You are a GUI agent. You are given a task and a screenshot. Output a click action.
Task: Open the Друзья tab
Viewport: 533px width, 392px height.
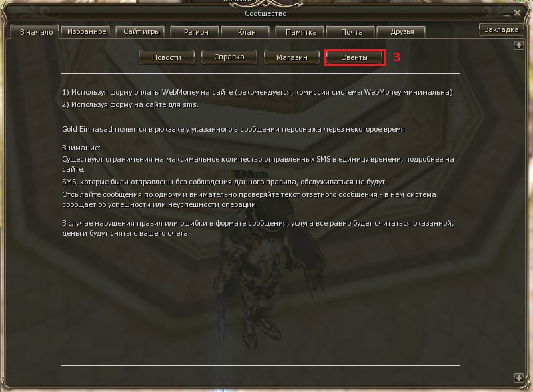coord(402,31)
